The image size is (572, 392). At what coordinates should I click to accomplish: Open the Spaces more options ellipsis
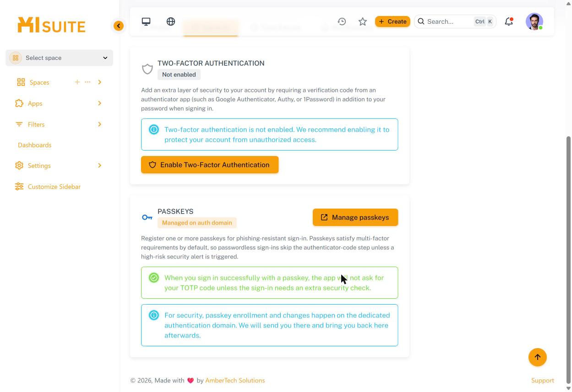87,82
